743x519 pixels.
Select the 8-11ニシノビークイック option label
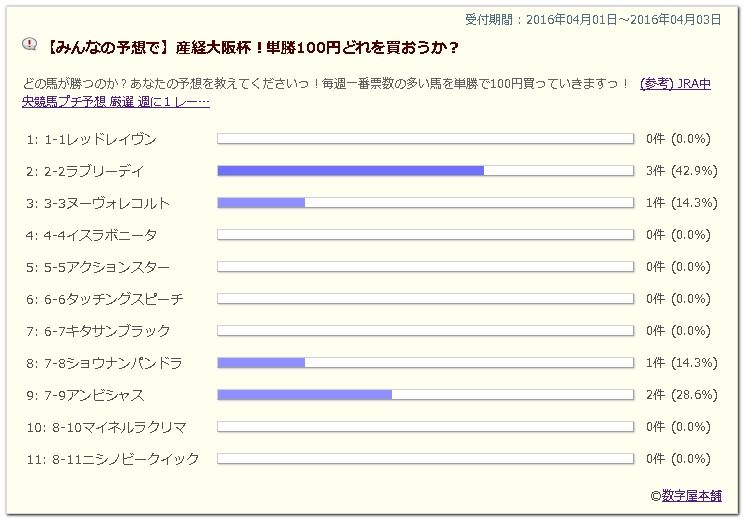[x=113, y=459]
